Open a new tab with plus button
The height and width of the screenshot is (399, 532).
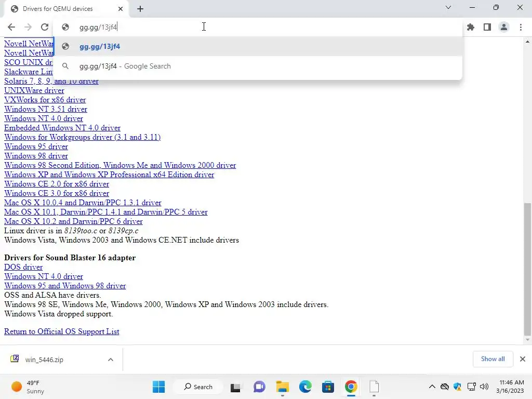[140, 9]
